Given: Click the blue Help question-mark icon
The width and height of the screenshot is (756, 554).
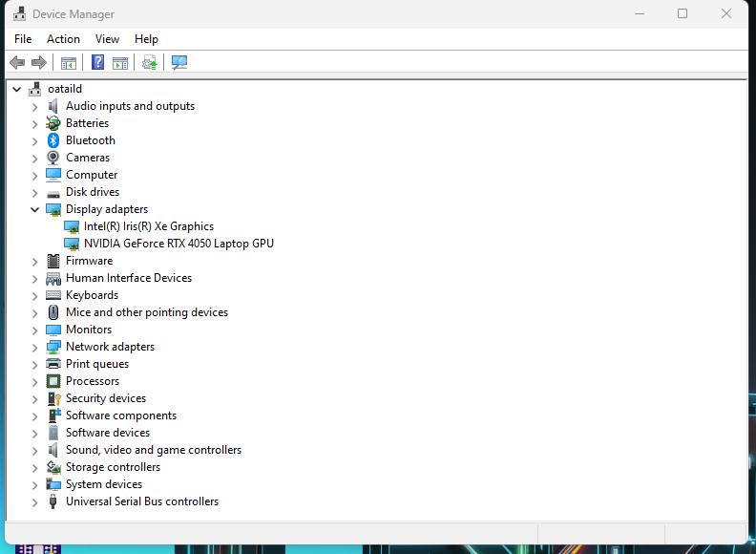Looking at the screenshot, I should pos(98,62).
